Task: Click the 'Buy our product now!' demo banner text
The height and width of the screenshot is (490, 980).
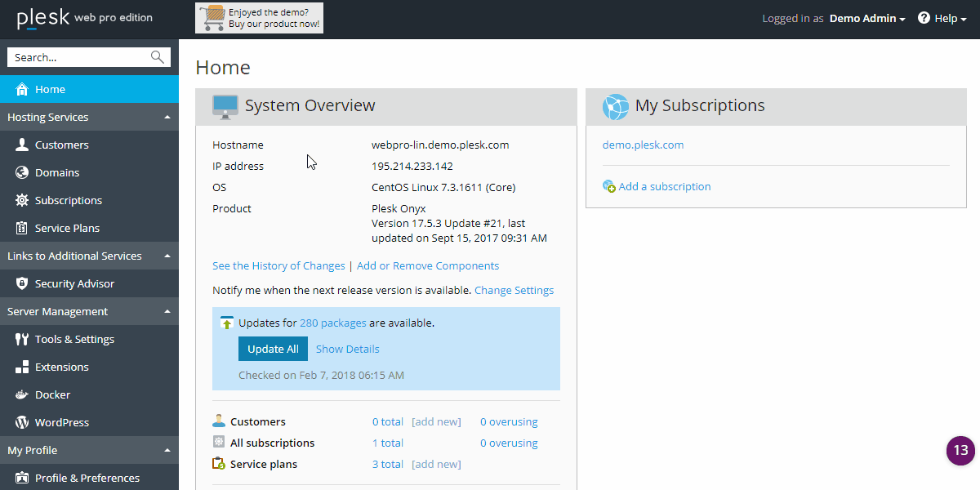Action: (274, 24)
